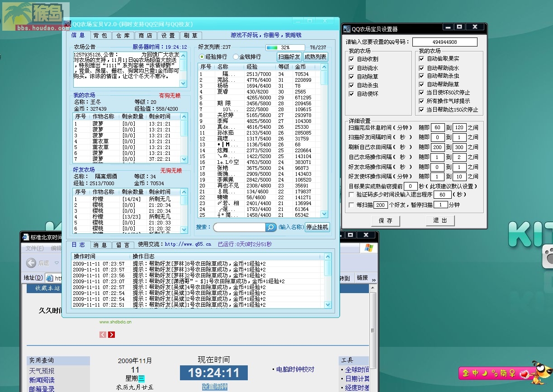Viewport: 553px width, 392px height.
Task: Click the 32% scan progress bar
Action: click(x=285, y=47)
